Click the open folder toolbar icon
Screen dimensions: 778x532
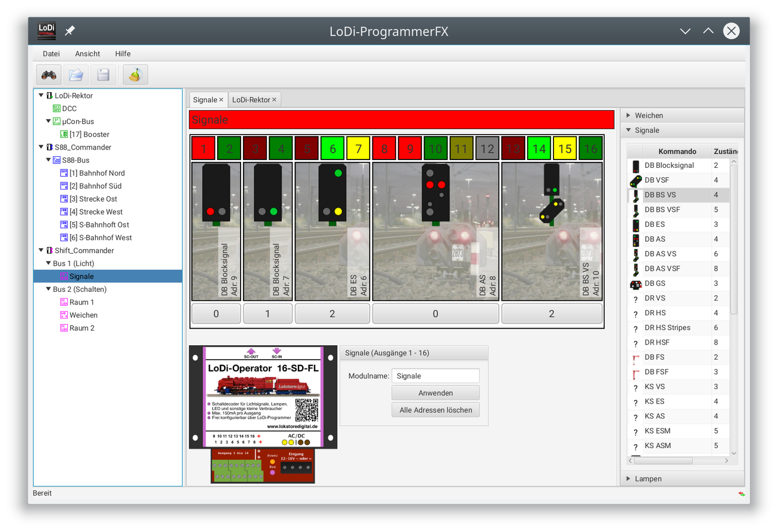click(76, 75)
